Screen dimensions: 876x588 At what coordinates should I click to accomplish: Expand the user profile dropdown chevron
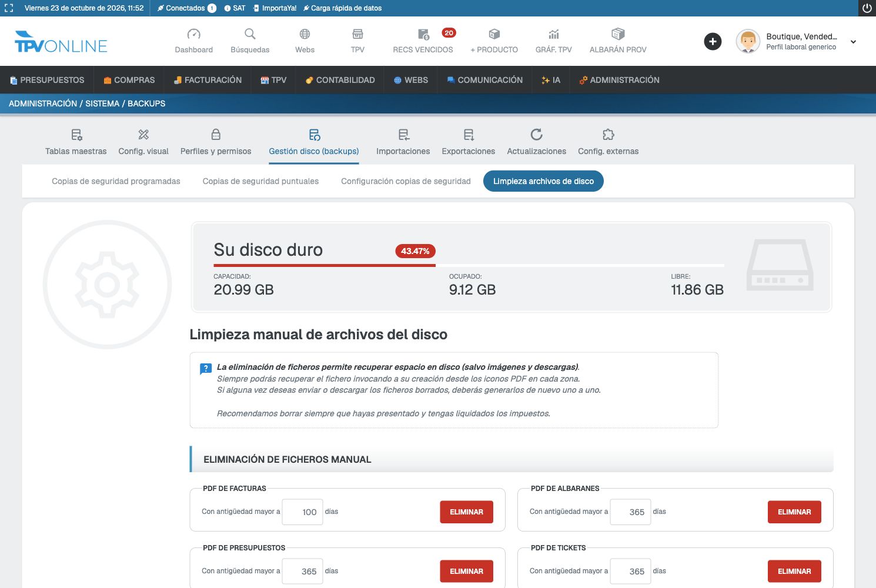(853, 42)
